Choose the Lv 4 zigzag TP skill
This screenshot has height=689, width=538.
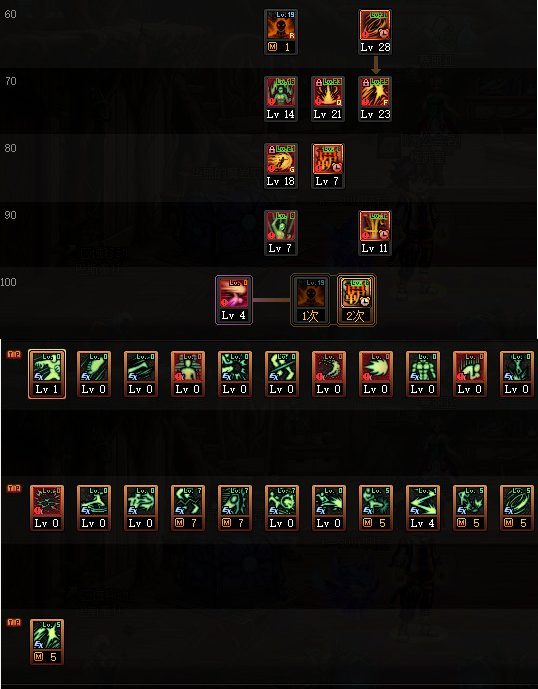point(422,508)
